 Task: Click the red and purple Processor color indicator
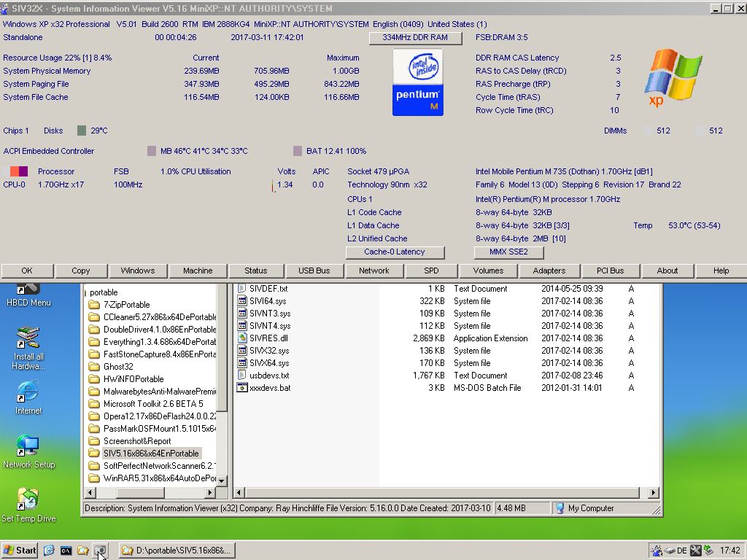coord(19,171)
